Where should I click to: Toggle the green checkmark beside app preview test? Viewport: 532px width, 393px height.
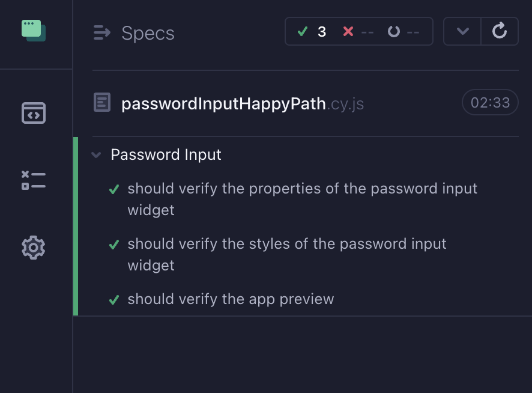[x=114, y=299]
